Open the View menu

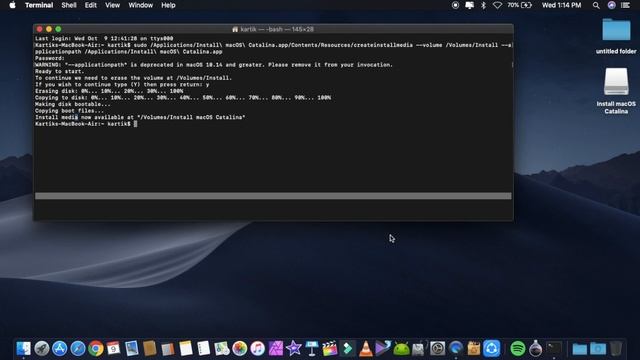pyautogui.click(x=113, y=5)
